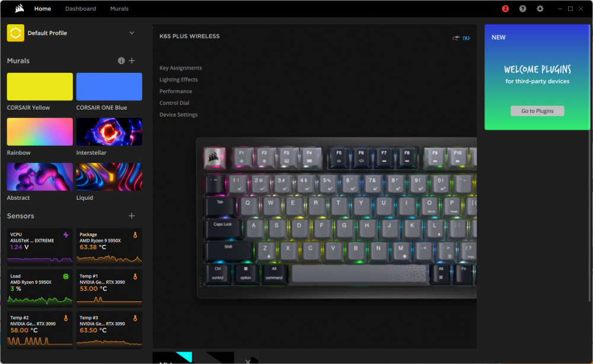593x364 pixels.
Task: Expand the Default Profile dropdown chevron
Action: 132,33
